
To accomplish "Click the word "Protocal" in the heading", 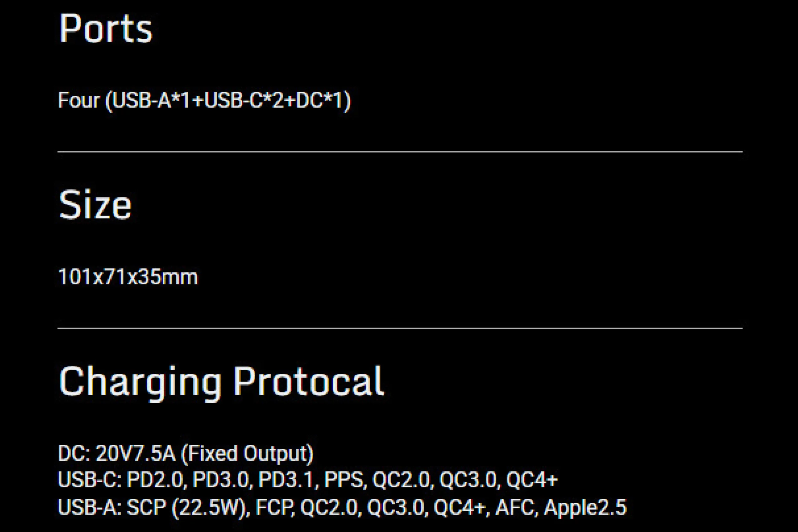I will [309, 381].
